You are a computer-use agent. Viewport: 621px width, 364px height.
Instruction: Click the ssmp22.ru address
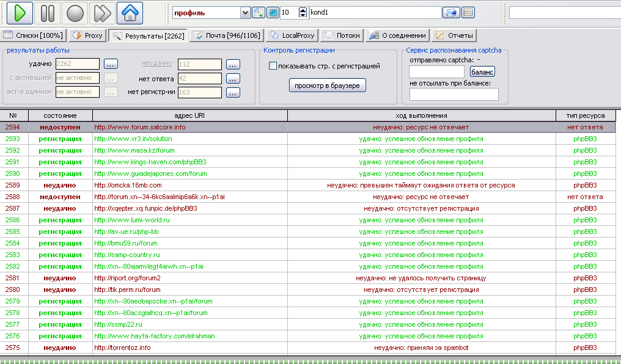118,324
